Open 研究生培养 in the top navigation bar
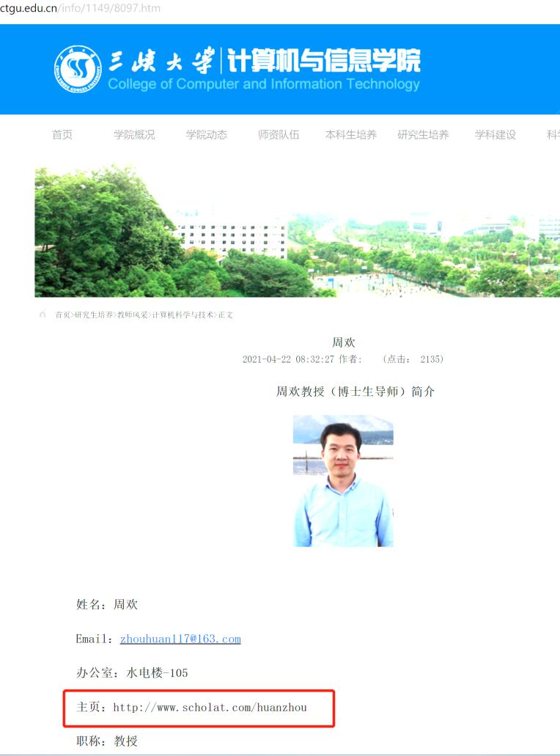This screenshot has height=756, width=560. (423, 135)
